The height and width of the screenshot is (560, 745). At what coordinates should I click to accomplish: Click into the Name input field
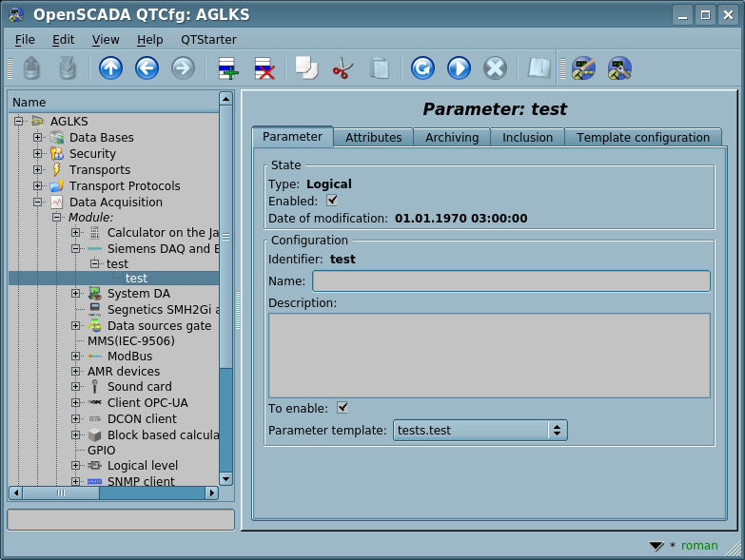point(511,281)
